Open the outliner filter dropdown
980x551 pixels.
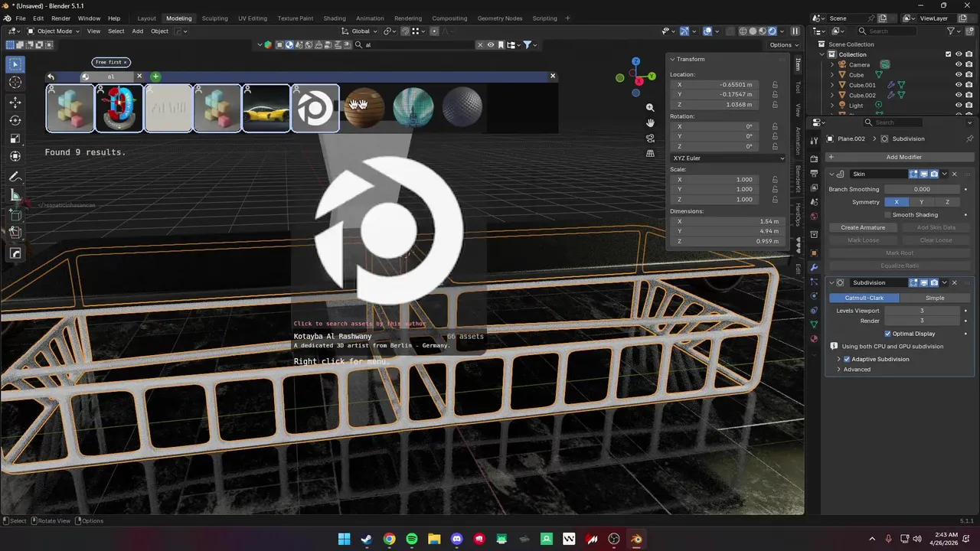point(954,31)
